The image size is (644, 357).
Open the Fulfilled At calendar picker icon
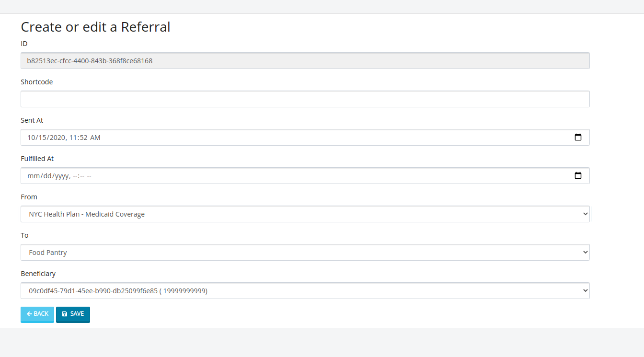[x=579, y=175]
